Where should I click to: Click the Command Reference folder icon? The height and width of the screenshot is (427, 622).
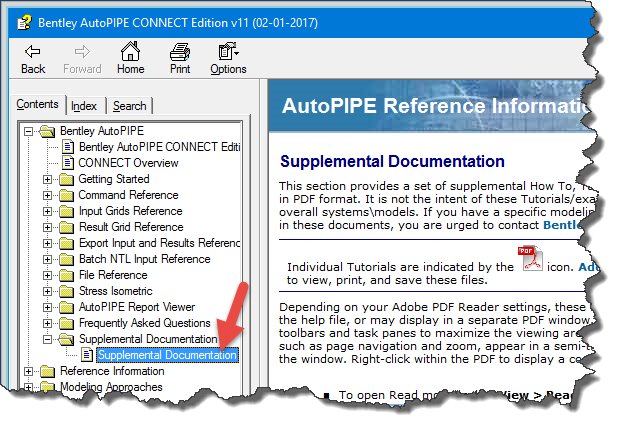pos(66,195)
